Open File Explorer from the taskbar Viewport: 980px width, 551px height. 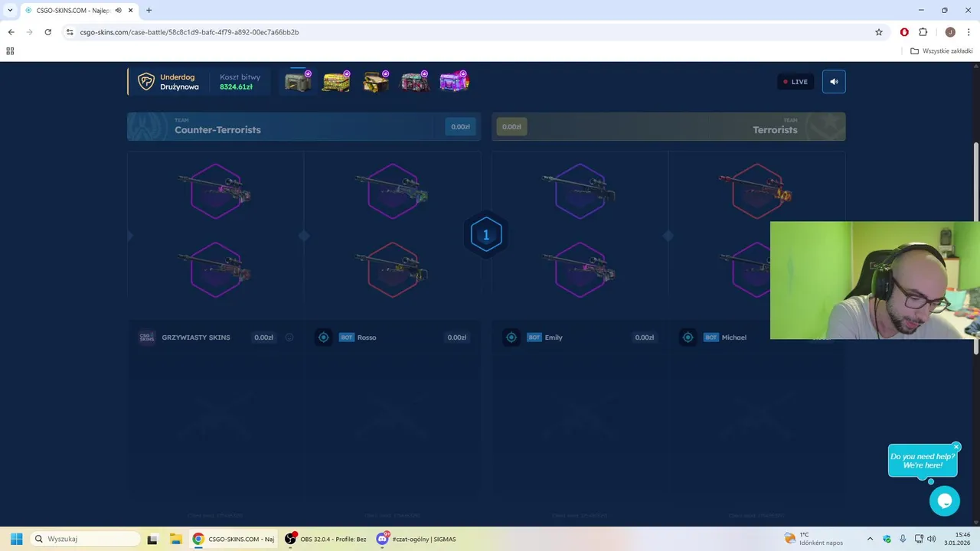pyautogui.click(x=175, y=539)
